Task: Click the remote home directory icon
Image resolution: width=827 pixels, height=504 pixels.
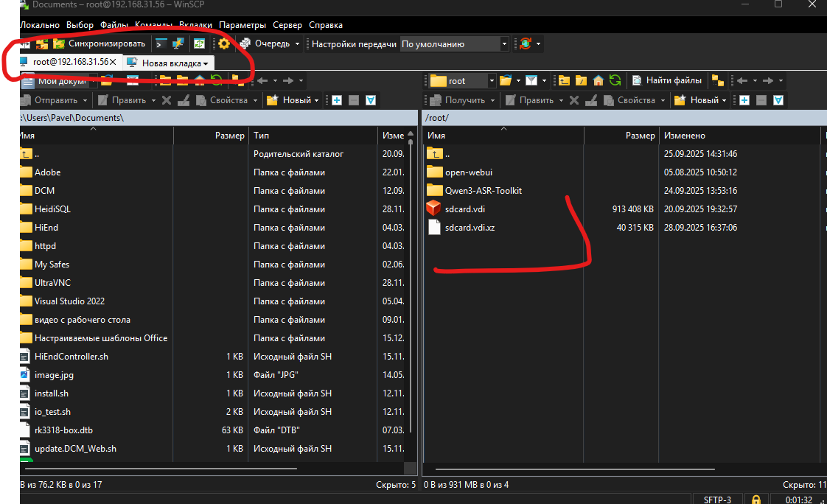Action: pyautogui.click(x=599, y=81)
